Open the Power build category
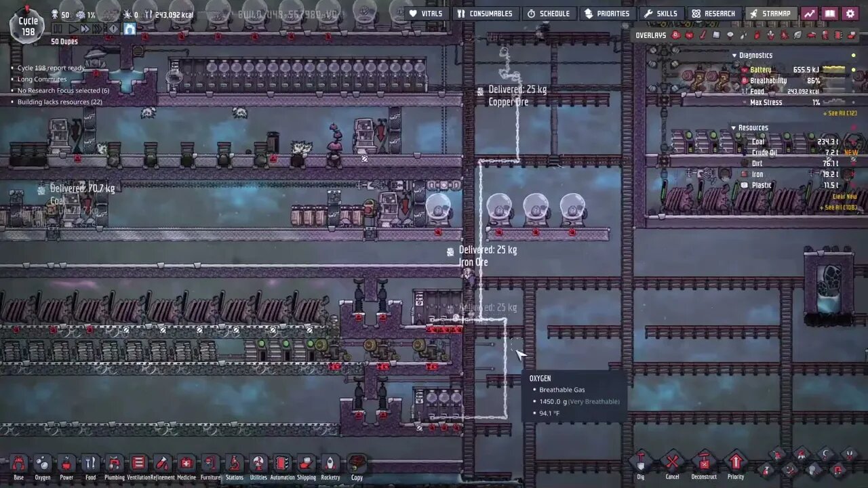Viewport: 868px width, 488px height. (x=66, y=467)
